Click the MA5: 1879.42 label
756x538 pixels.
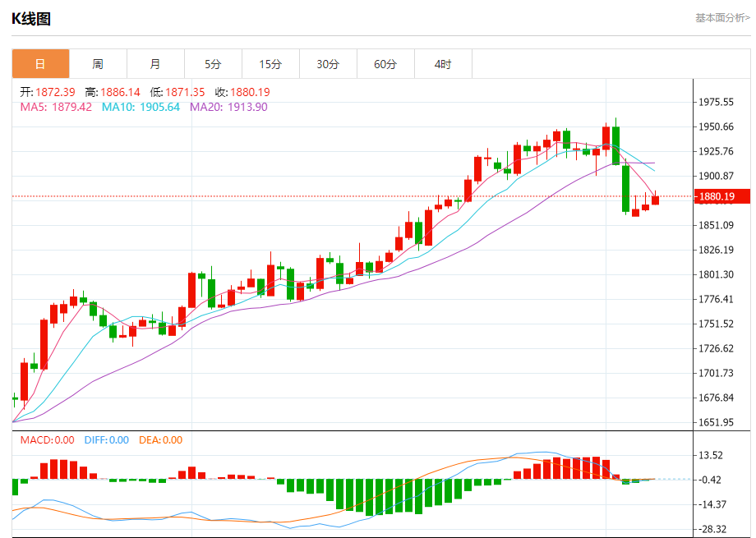click(56, 107)
